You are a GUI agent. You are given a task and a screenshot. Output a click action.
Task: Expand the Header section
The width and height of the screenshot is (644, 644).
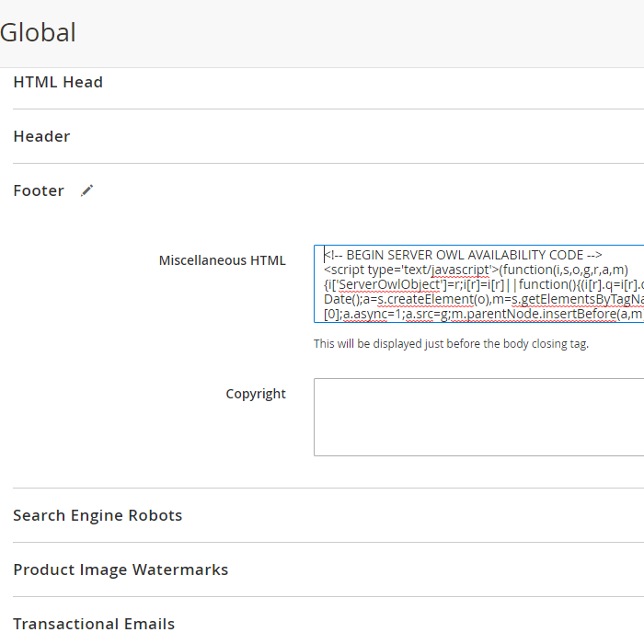tap(41, 136)
